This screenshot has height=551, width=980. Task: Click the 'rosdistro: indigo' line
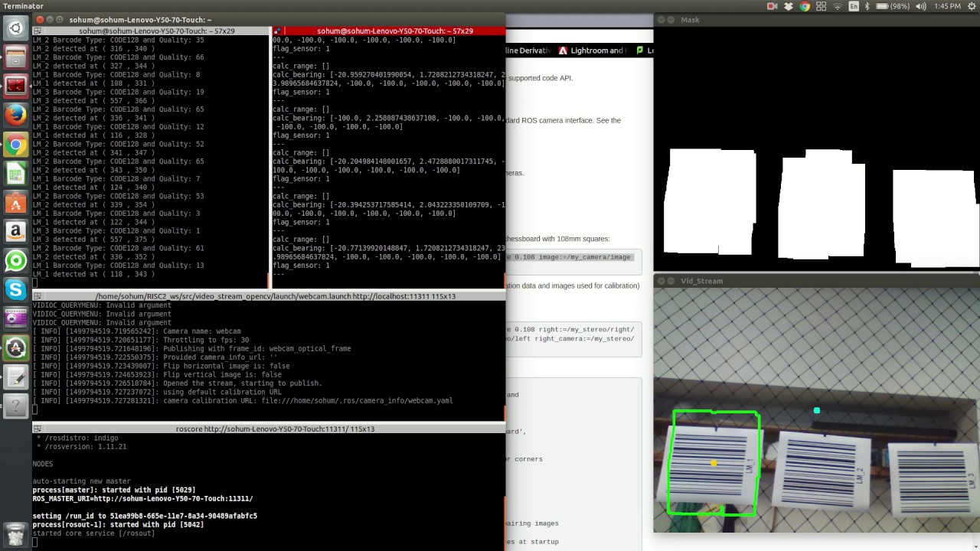[77, 438]
